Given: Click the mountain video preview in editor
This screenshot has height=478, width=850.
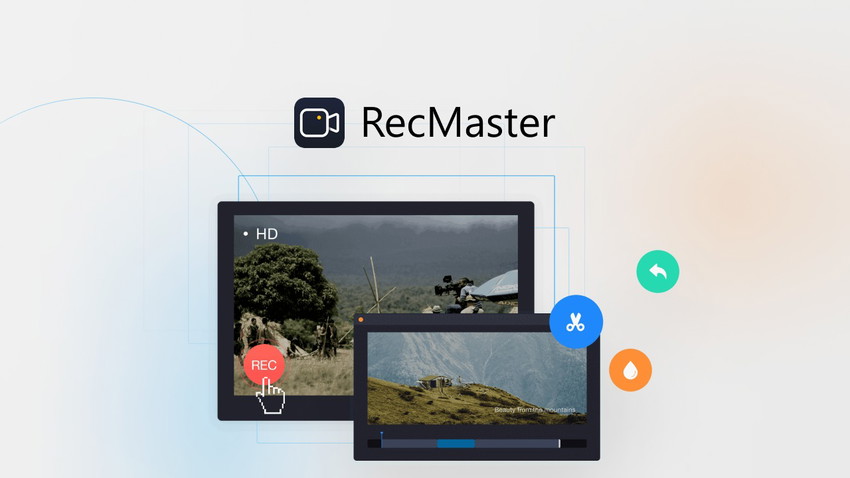Looking at the screenshot, I should coord(476,378).
